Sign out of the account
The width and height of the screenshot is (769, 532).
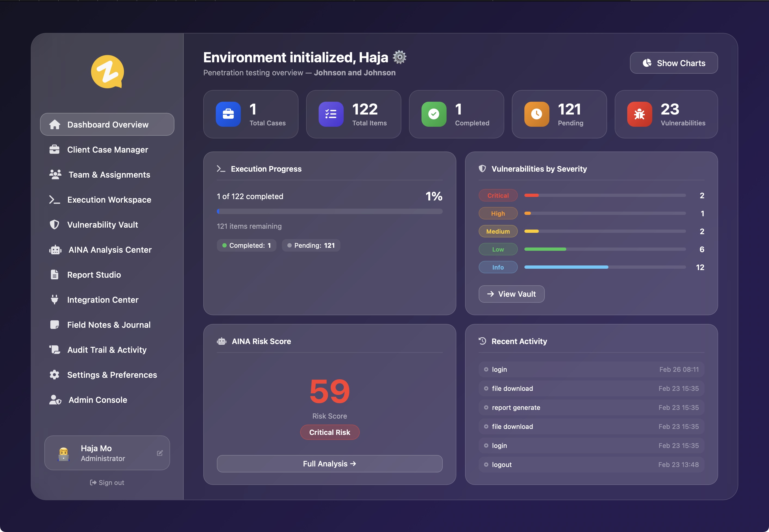tap(107, 482)
